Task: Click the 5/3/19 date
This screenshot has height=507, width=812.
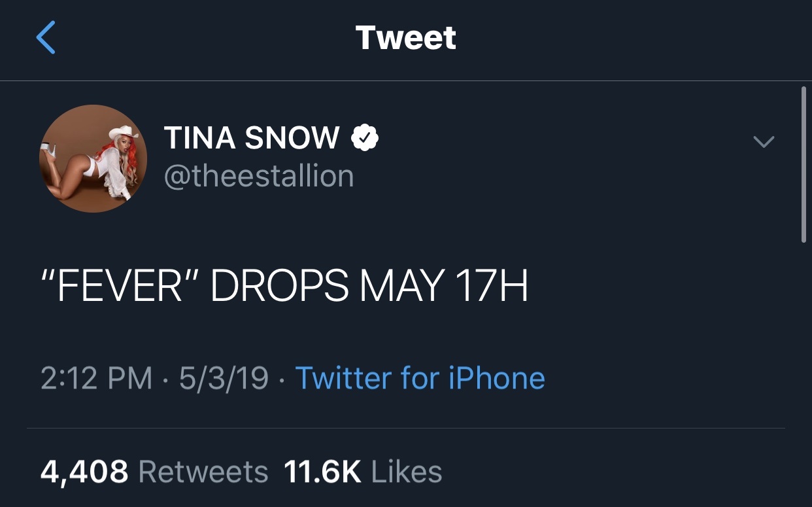Action: coord(224,378)
